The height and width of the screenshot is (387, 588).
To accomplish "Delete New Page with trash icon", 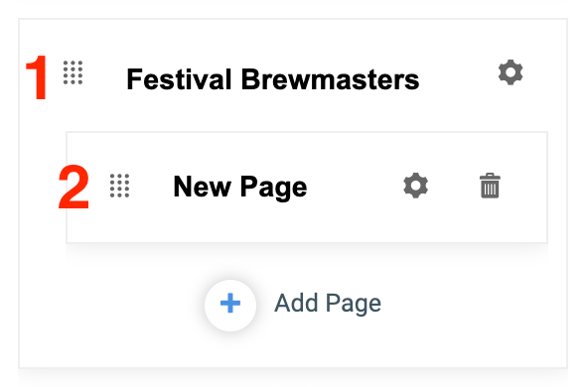I will point(490,186).
